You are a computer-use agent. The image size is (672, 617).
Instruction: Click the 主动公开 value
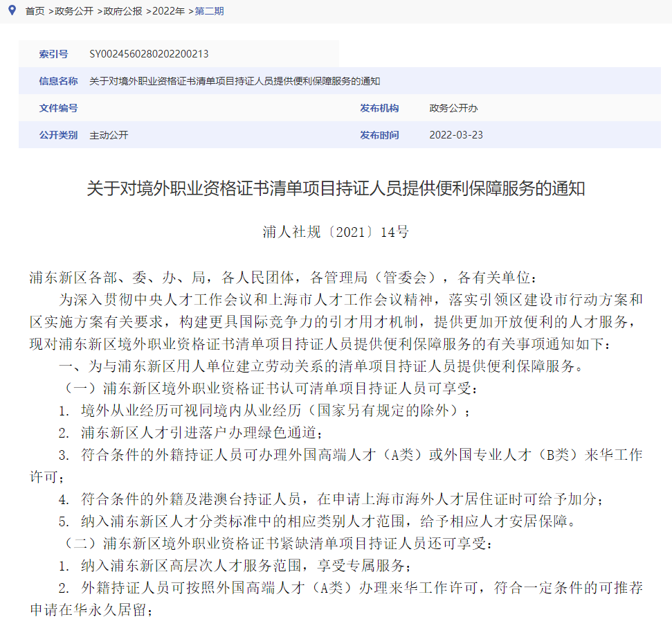click(x=109, y=135)
